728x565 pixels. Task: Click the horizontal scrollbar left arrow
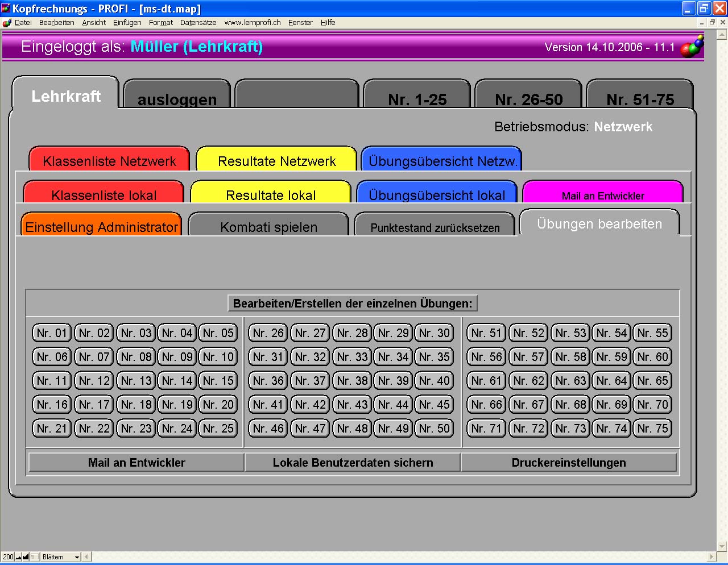pyautogui.click(x=87, y=557)
